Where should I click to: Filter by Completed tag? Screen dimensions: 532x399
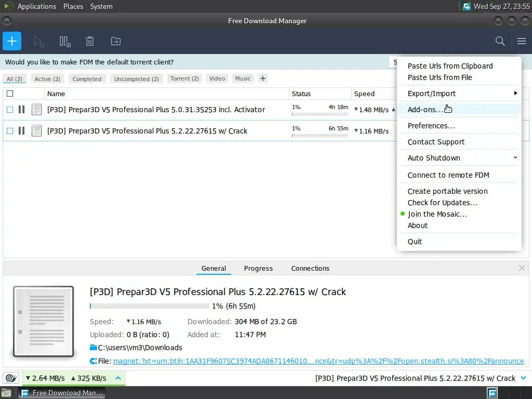tap(87, 79)
